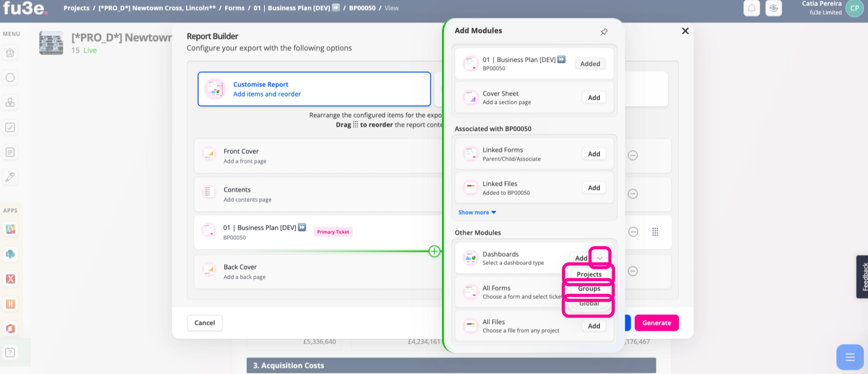Expand Show more associated modules
868x374 pixels.
click(477, 212)
